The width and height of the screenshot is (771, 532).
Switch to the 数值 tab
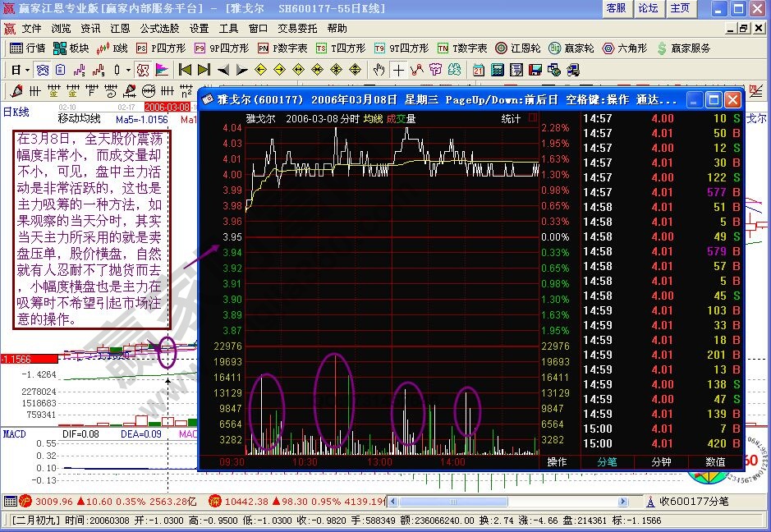click(x=714, y=462)
